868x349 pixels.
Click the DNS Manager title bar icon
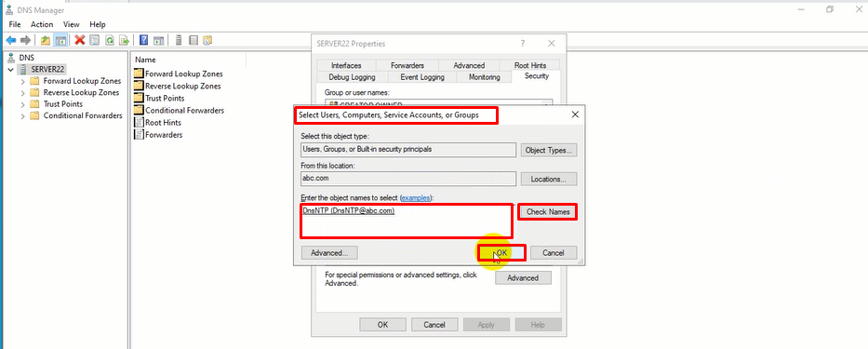(x=9, y=9)
